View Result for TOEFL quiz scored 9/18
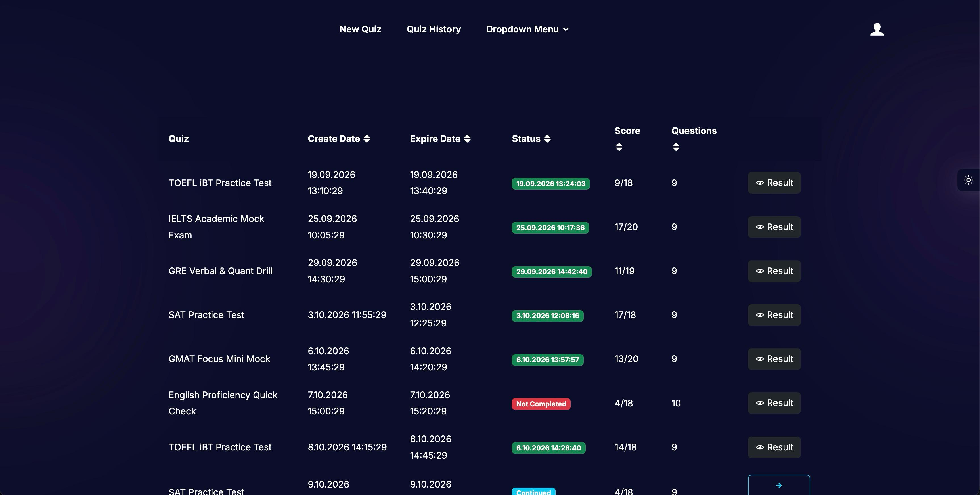980x495 pixels. point(774,183)
